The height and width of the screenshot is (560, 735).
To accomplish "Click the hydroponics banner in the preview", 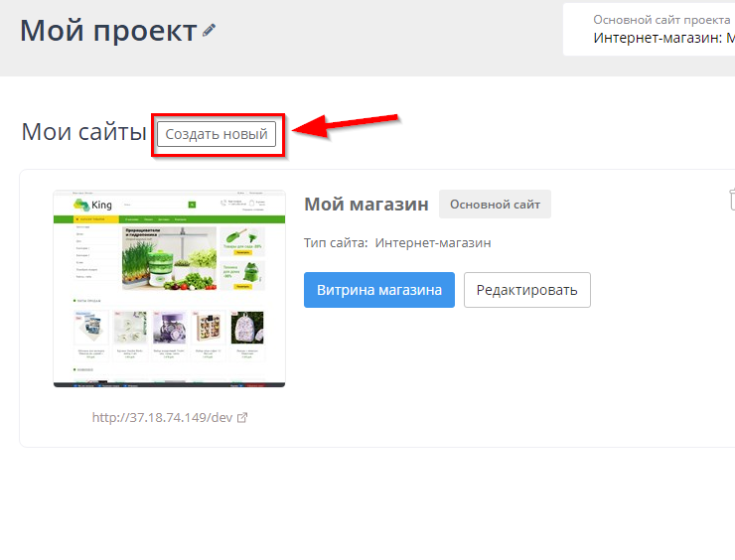I will point(169,257).
